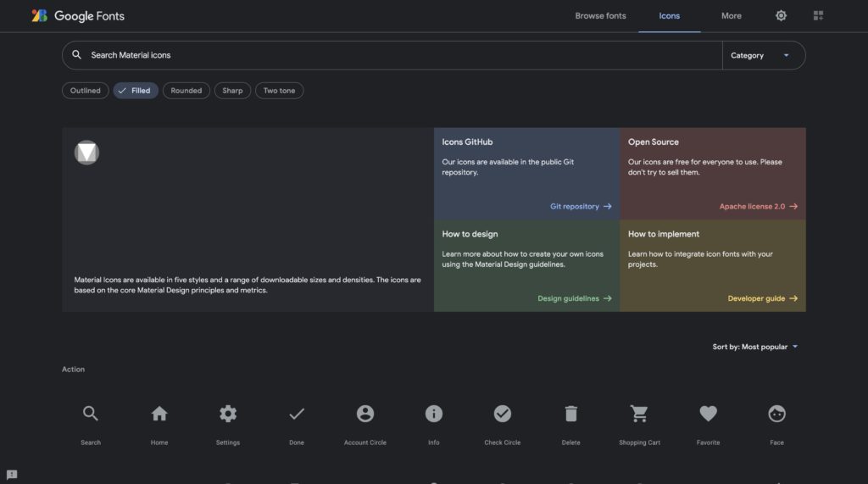Focus the Search Material icons field

click(392, 55)
